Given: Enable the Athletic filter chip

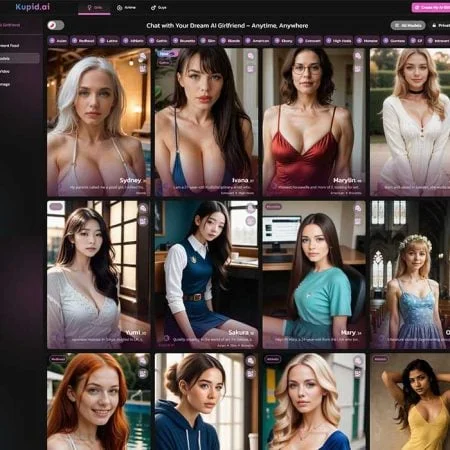Looking at the screenshot, I should [133, 41].
